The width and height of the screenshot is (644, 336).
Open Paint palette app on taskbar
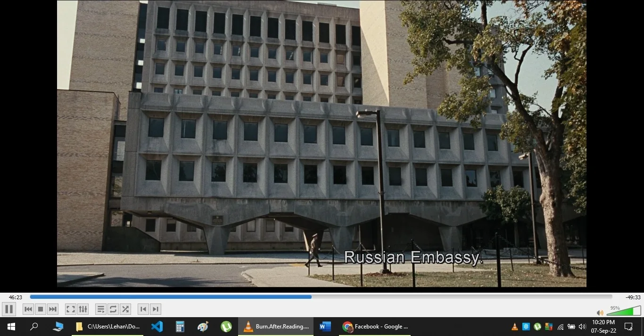(203, 326)
